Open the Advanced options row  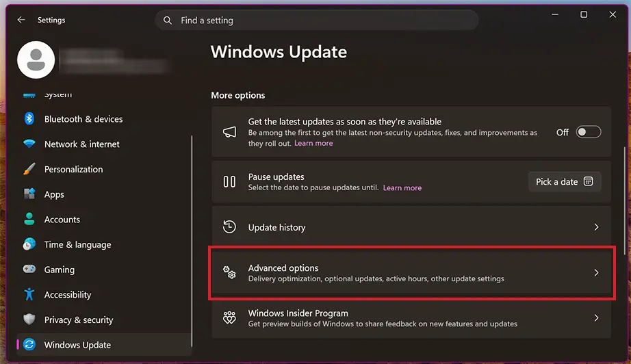tap(411, 273)
